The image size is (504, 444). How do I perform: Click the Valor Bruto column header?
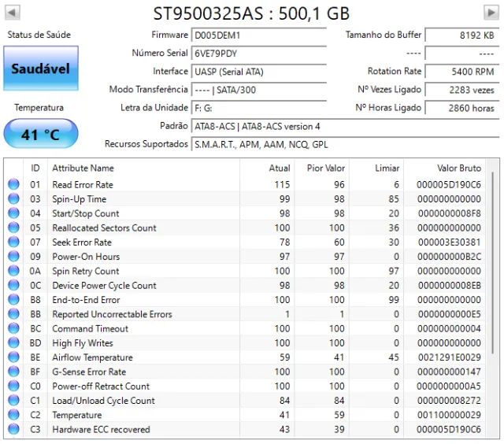tap(445, 168)
